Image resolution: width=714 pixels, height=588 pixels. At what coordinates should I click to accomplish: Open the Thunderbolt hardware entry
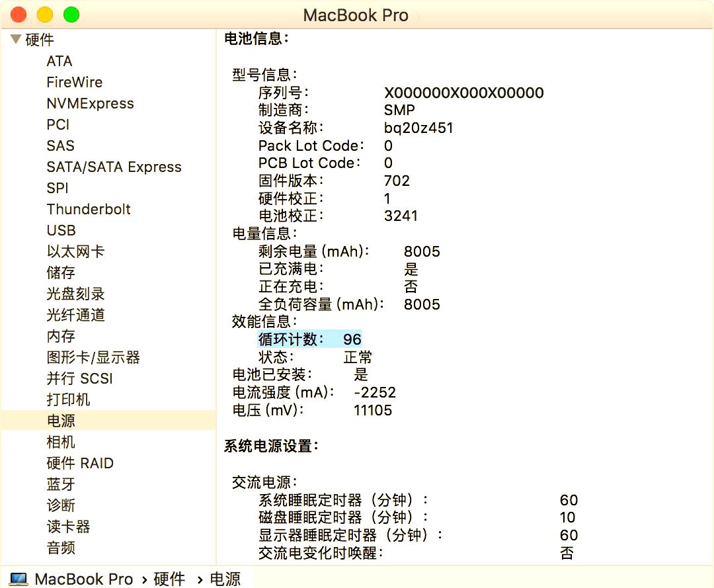89,209
